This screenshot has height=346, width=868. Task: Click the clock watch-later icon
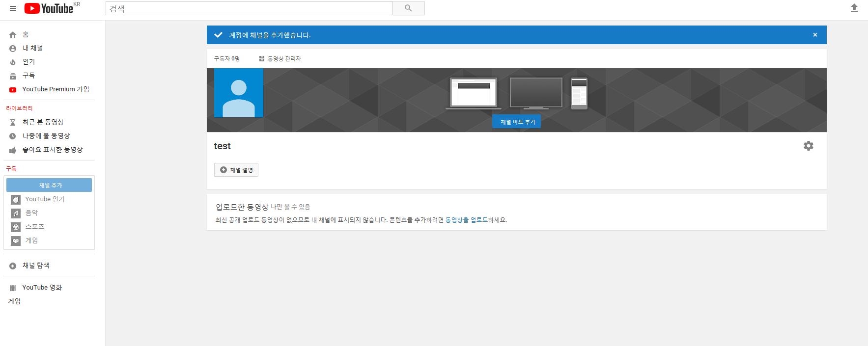coord(13,136)
